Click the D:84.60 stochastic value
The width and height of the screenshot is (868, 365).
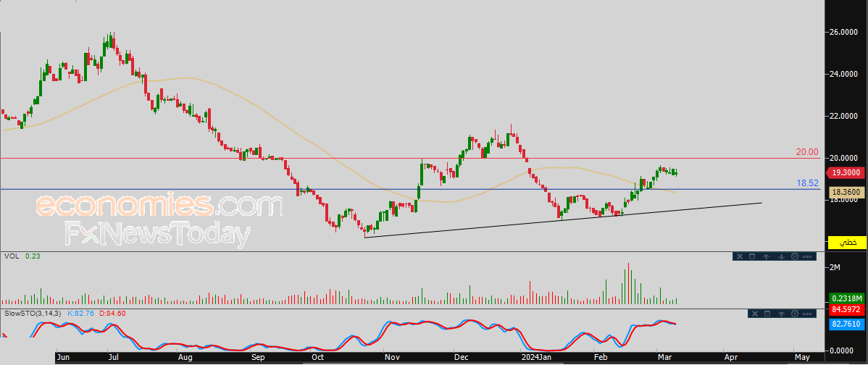tap(112, 314)
